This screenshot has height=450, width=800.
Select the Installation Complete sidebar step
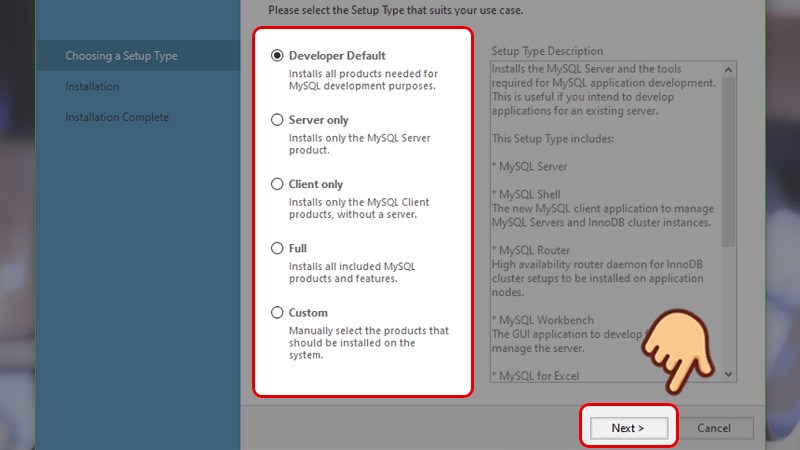click(x=117, y=117)
